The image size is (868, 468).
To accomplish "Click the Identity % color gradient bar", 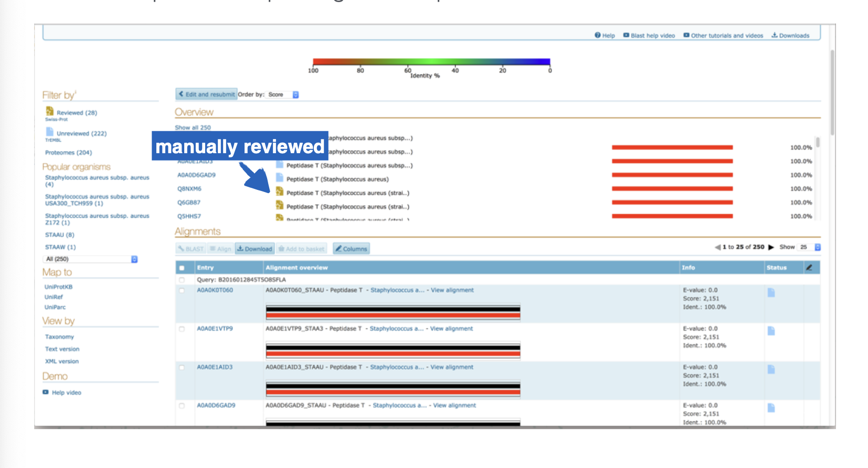I will tap(431, 62).
